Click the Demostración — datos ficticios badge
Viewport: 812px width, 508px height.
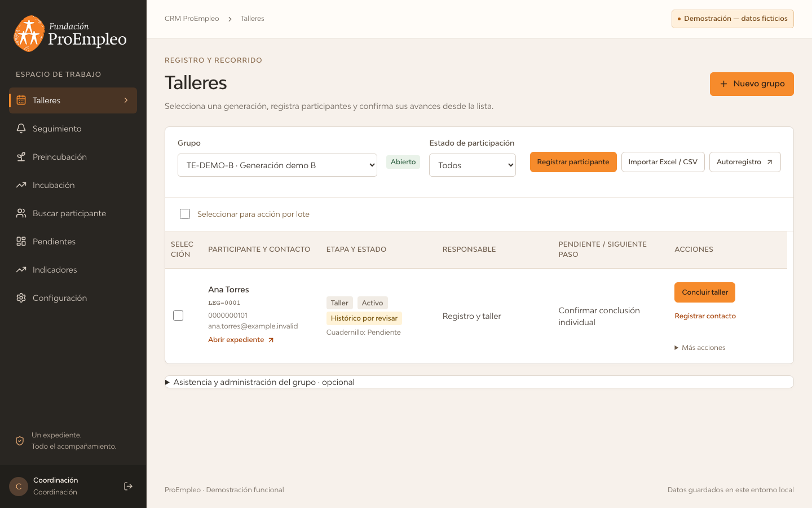732,19
